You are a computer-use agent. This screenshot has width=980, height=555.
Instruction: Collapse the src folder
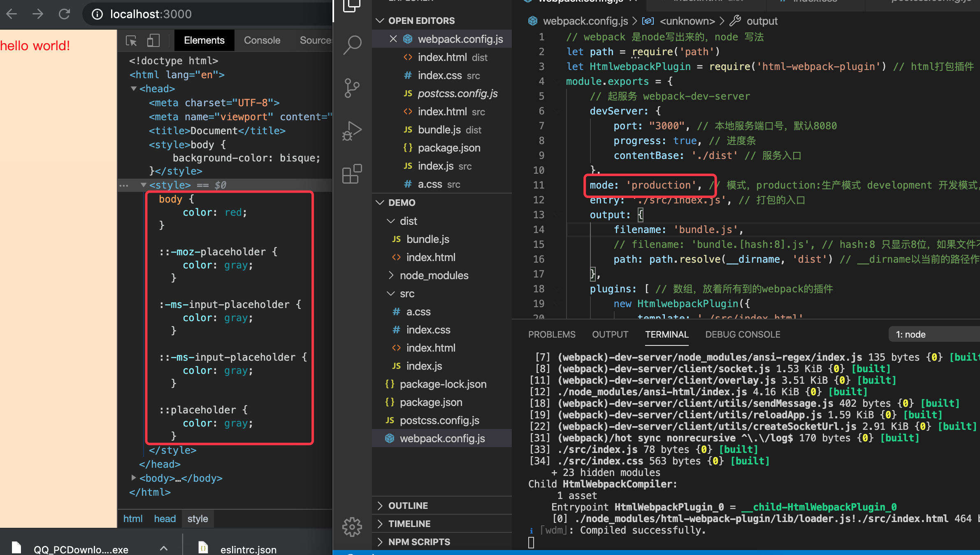[442, 294]
